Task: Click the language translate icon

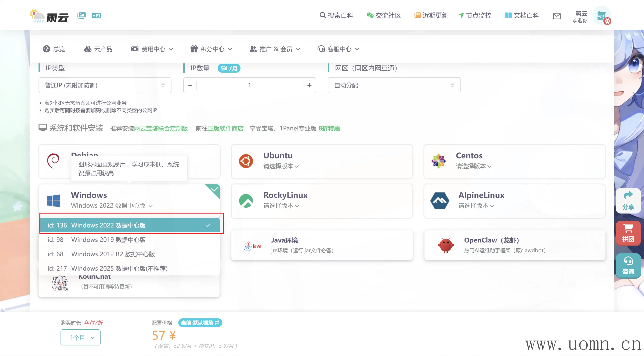Action: pos(96,15)
